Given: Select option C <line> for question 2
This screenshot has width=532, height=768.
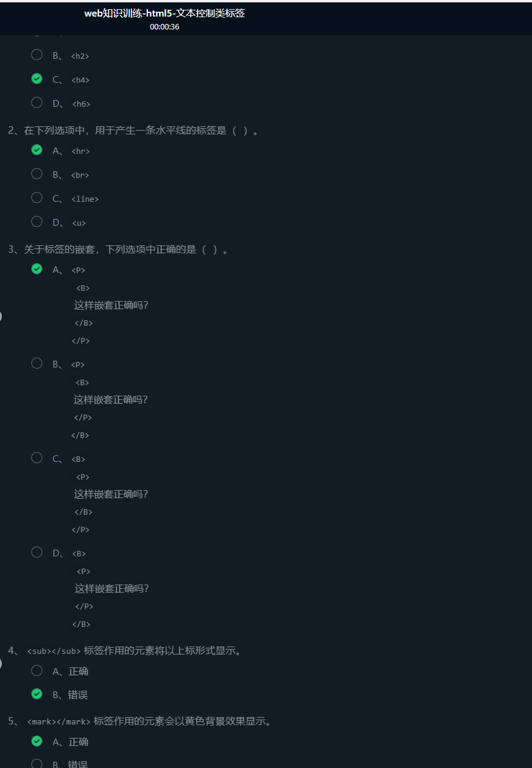Looking at the screenshot, I should point(36,197).
